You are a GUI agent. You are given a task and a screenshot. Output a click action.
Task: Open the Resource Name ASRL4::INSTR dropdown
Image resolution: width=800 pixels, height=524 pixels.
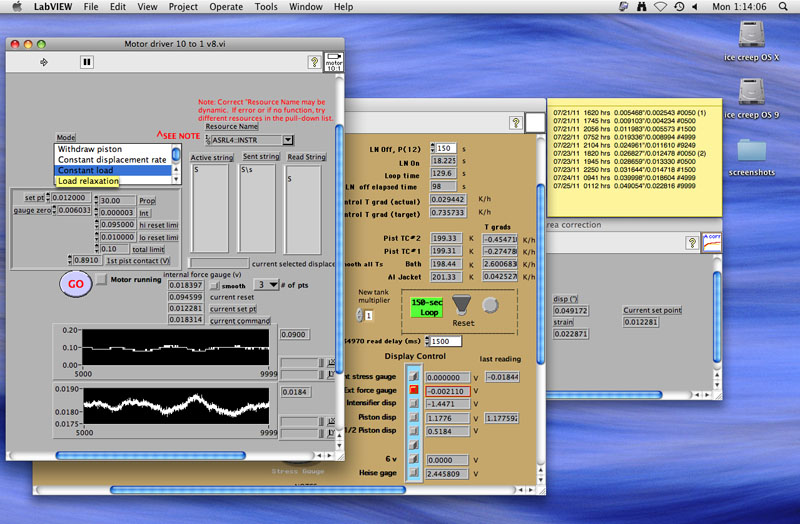[288, 141]
